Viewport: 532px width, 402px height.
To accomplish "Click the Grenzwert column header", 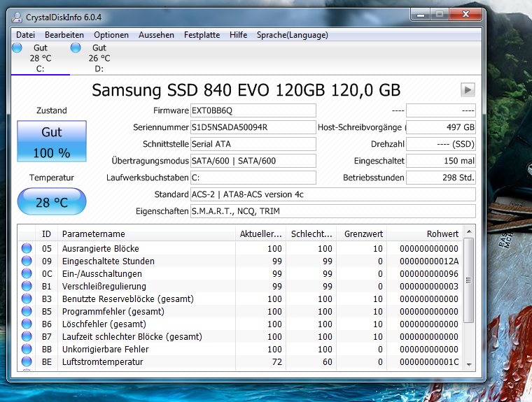I will 362,234.
